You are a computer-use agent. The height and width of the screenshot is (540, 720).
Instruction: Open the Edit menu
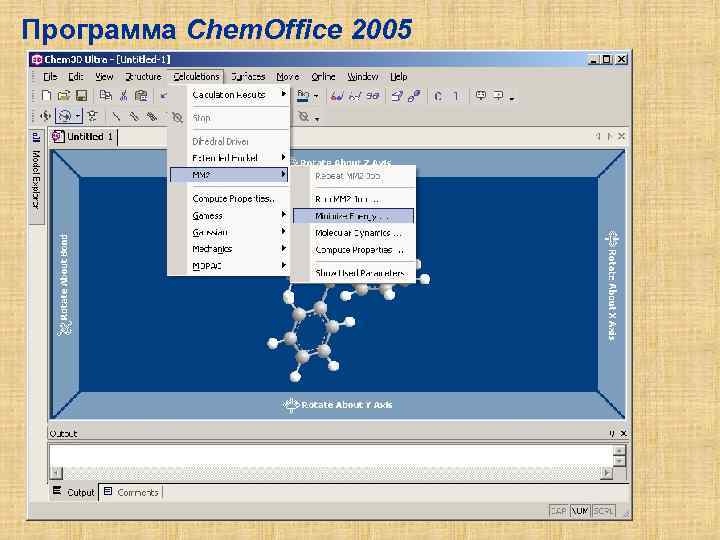click(76, 77)
